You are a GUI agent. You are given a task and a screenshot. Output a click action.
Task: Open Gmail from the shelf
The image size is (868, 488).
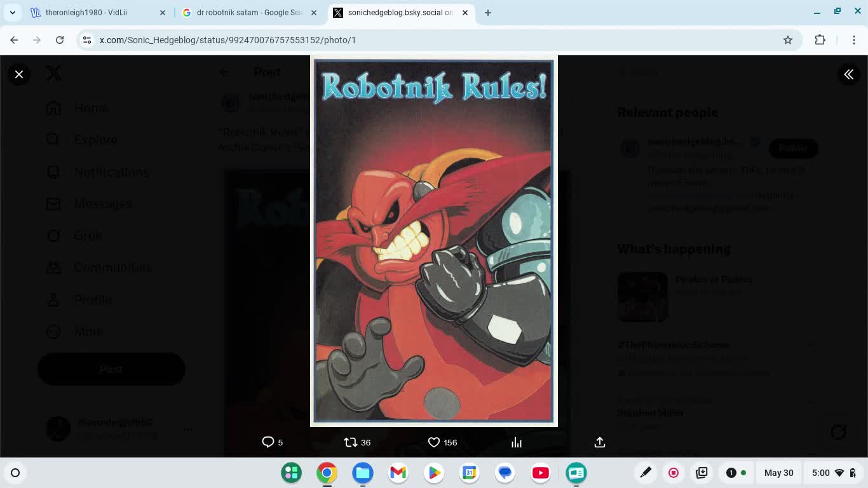coord(398,473)
